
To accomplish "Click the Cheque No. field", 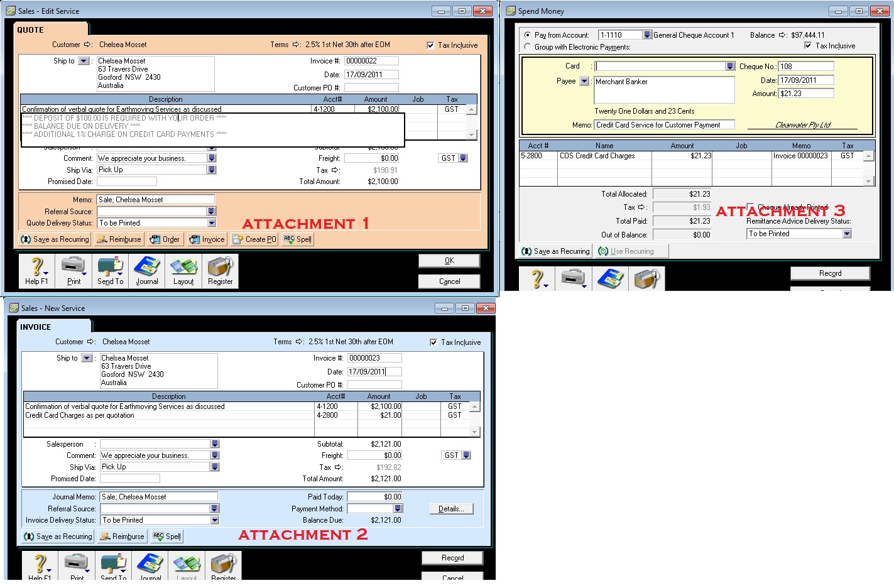I will [806, 66].
